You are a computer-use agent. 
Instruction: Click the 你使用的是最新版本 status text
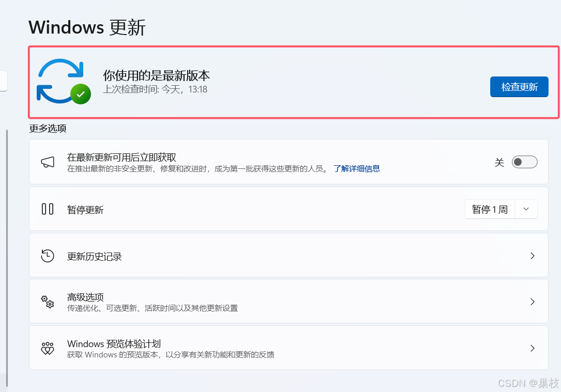click(156, 75)
